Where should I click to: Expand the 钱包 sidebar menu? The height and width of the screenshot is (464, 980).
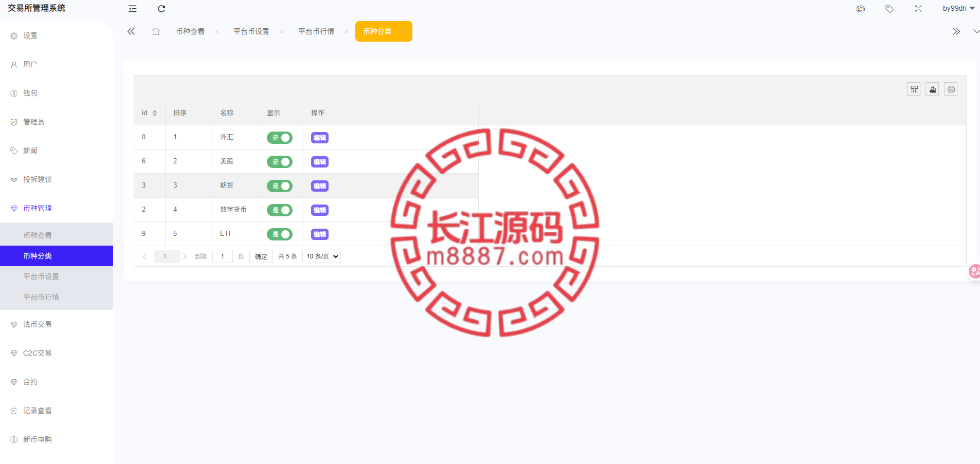click(57, 93)
